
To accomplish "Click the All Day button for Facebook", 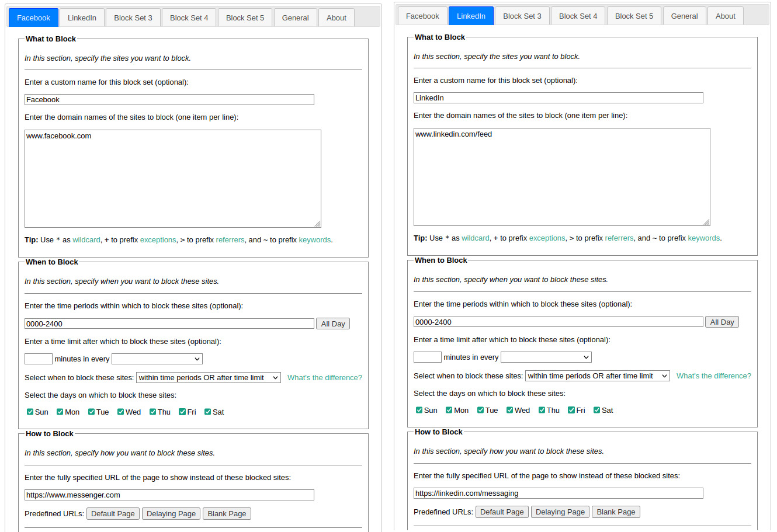I will 332,323.
